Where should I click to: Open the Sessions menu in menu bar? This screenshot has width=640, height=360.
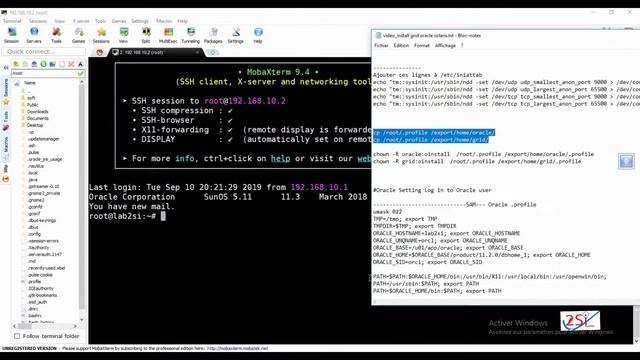pyautogui.click(x=38, y=21)
